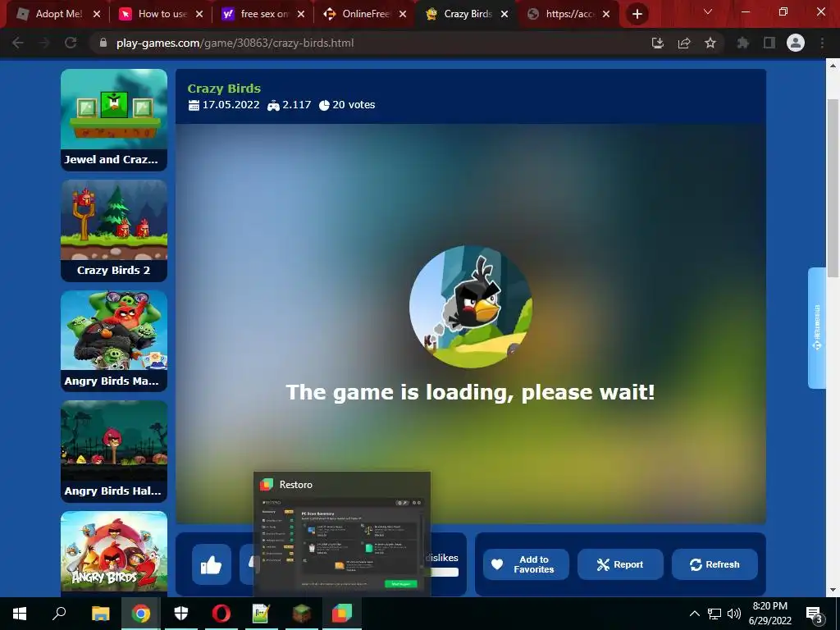Open the Extensions puzzle icon

[743, 43]
